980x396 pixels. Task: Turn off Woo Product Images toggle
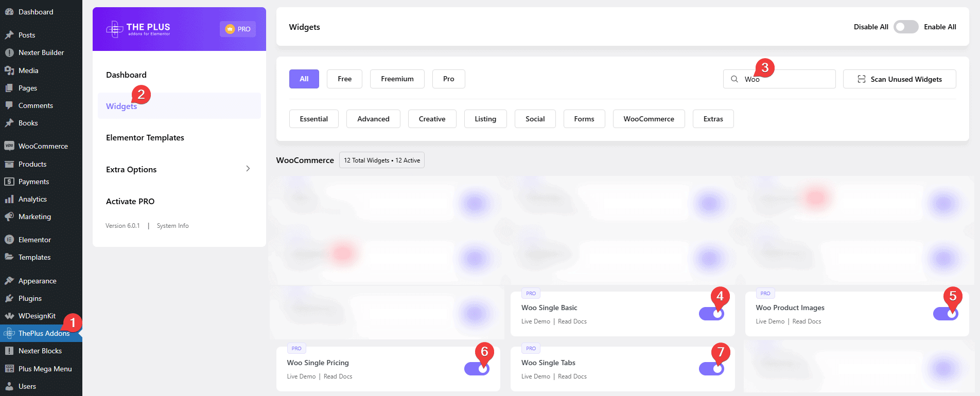point(945,314)
